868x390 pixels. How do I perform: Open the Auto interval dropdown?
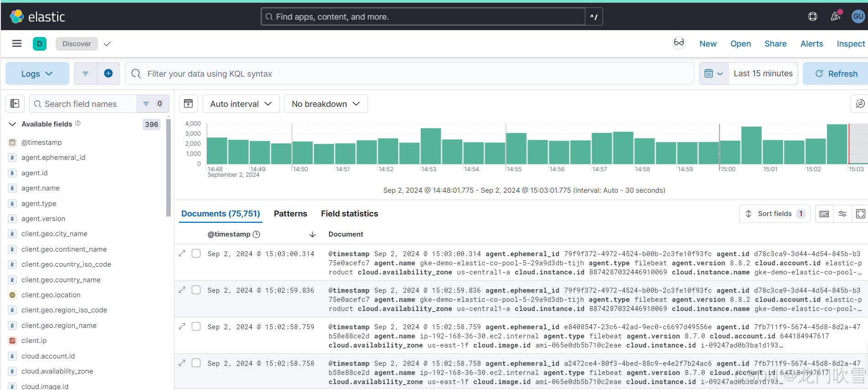(x=241, y=104)
